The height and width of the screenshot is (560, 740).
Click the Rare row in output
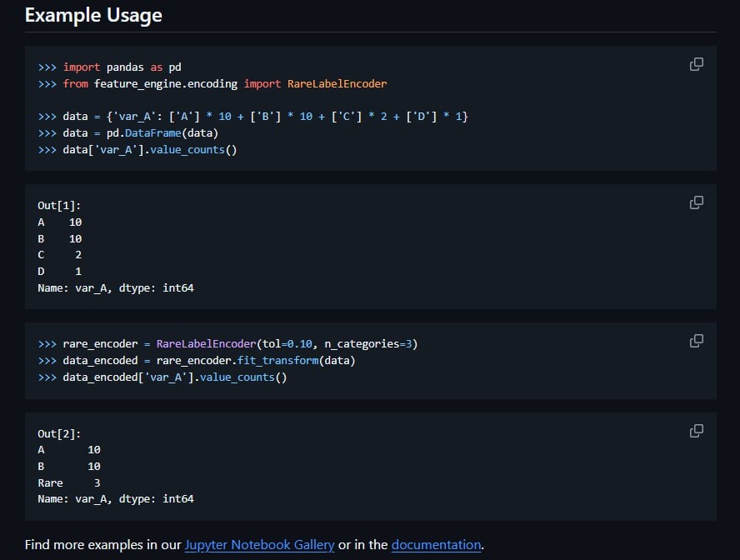tap(68, 482)
